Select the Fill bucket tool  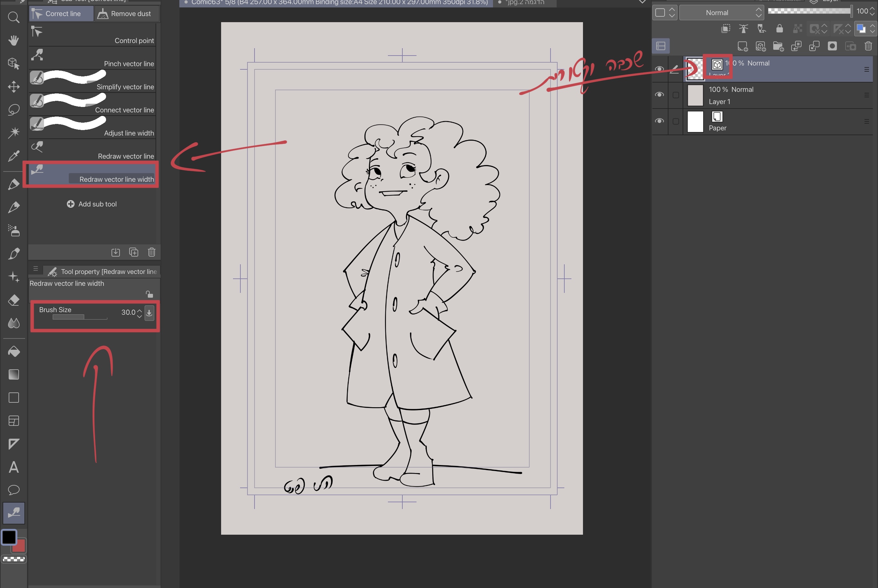click(x=13, y=351)
